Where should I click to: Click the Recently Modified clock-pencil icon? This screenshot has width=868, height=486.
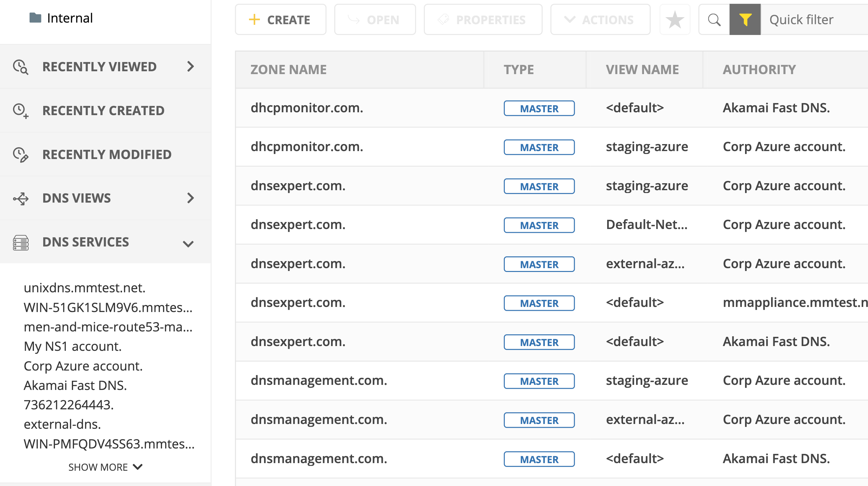(21, 155)
